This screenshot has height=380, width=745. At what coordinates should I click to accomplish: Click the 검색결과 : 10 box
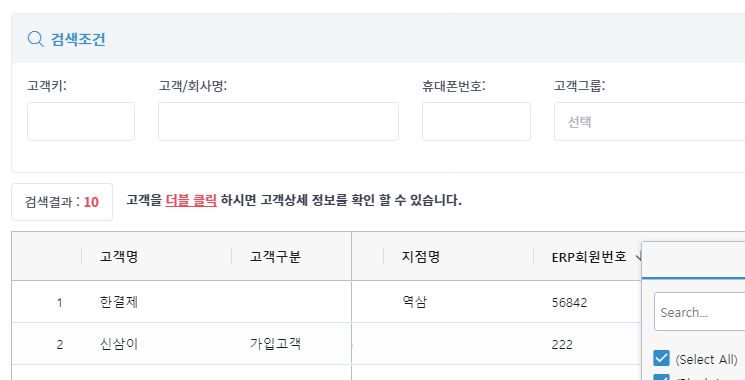point(62,202)
